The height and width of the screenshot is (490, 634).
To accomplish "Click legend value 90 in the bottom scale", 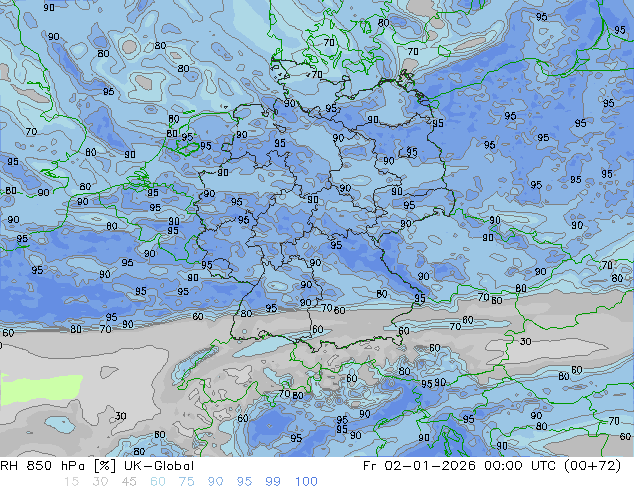I will [216, 482].
